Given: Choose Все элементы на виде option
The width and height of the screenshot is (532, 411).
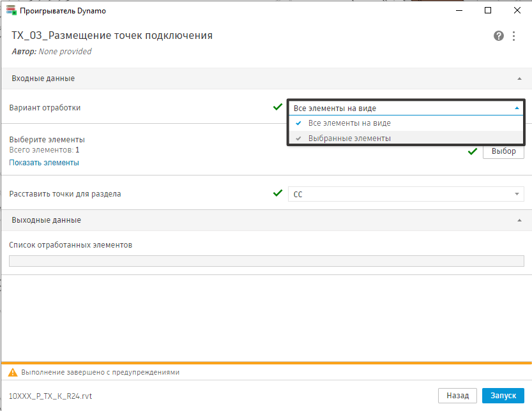Looking at the screenshot, I should pos(349,123).
